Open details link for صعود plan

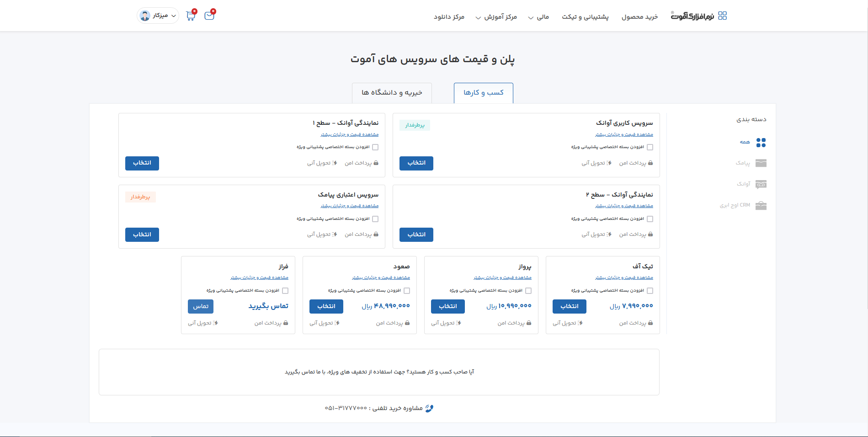381,277
